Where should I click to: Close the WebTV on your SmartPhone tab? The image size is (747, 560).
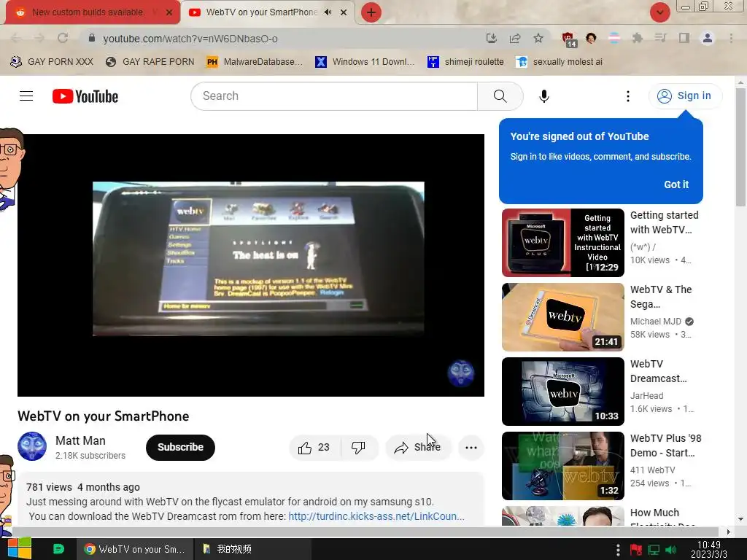(x=344, y=12)
